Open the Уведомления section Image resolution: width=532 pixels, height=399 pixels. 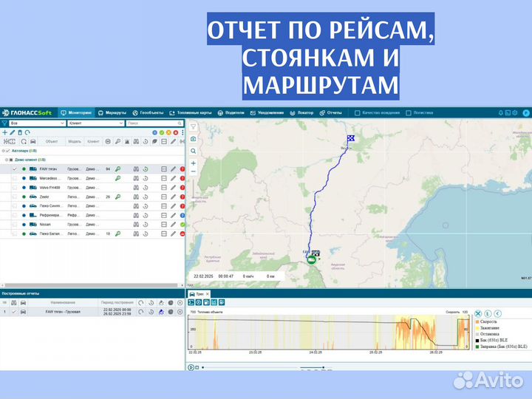point(267,112)
